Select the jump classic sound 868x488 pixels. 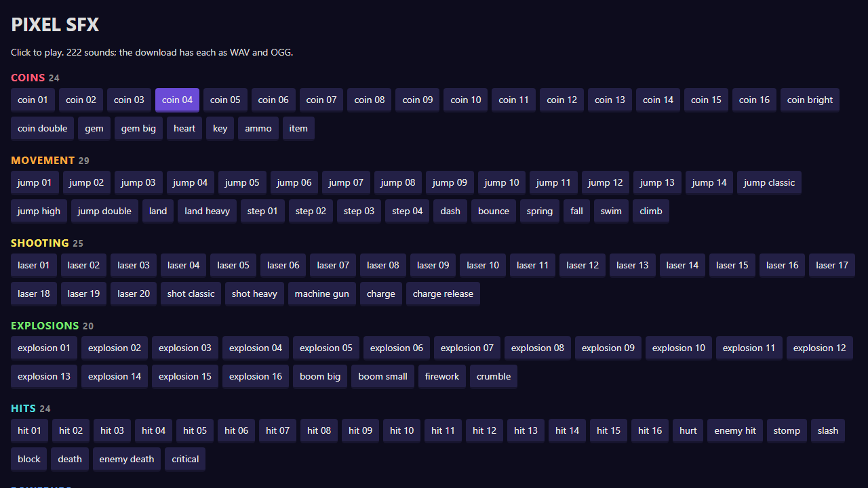point(769,182)
